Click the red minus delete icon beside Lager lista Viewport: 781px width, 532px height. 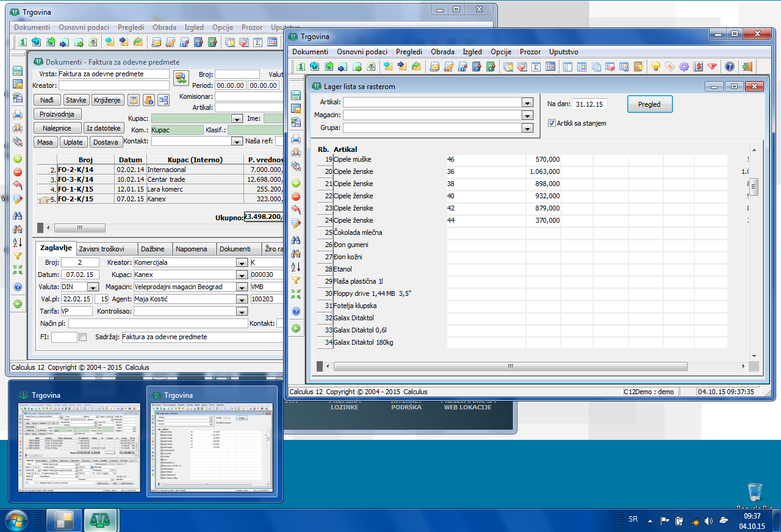click(x=296, y=196)
